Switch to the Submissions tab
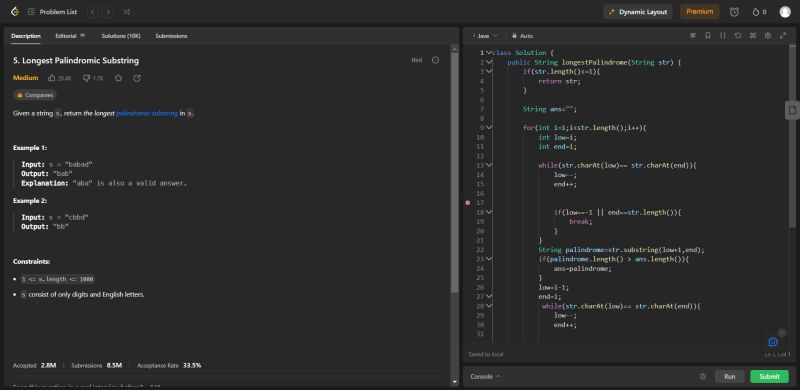The image size is (800, 390). 171,36
